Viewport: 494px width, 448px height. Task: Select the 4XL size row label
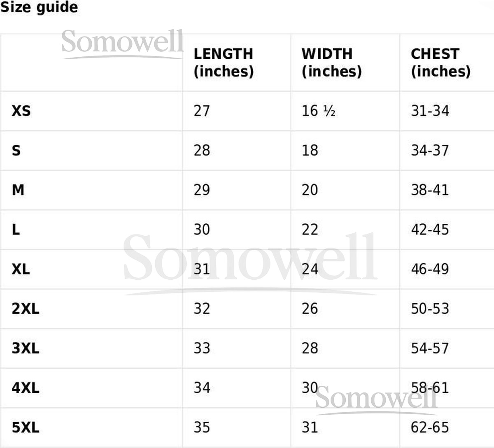pyautogui.click(x=26, y=388)
